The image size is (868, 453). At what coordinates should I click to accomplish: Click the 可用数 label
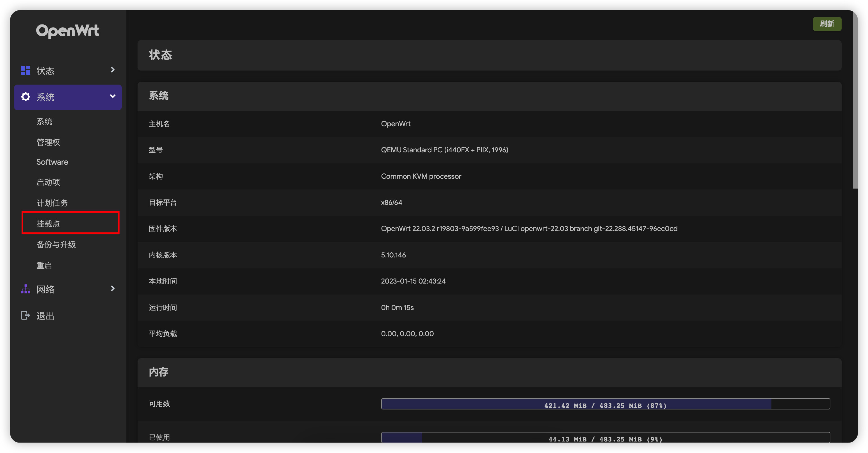pyautogui.click(x=159, y=404)
